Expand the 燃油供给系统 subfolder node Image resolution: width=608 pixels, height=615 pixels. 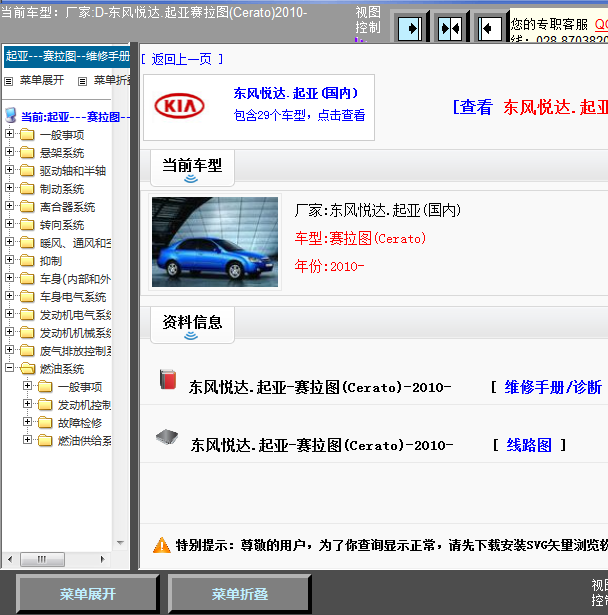27,440
